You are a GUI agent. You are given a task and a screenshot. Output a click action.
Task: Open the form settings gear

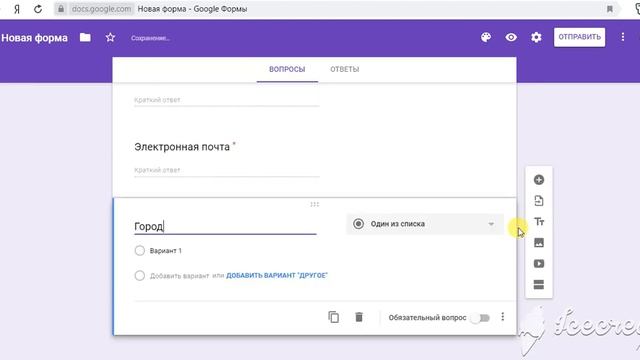pos(536,38)
